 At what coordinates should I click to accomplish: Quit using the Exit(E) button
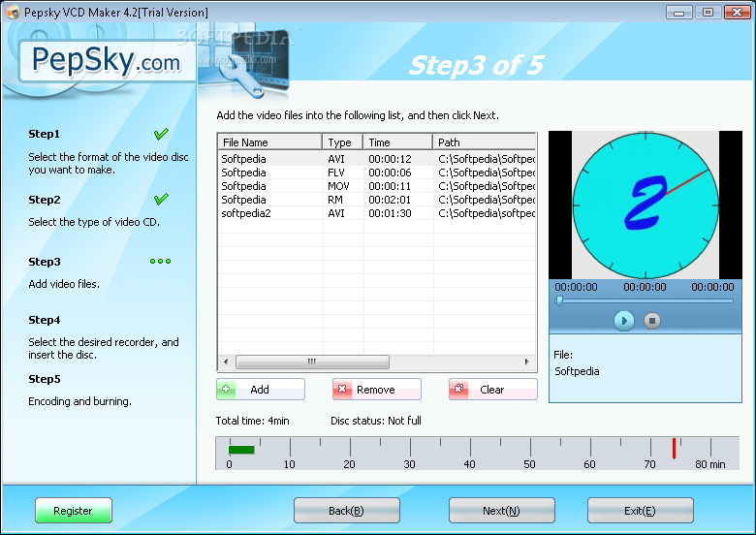(641, 511)
